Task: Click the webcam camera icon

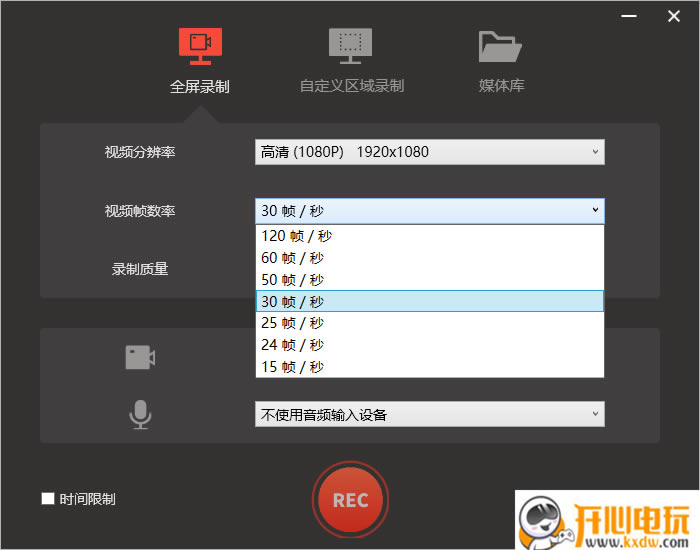Action: pos(140,357)
